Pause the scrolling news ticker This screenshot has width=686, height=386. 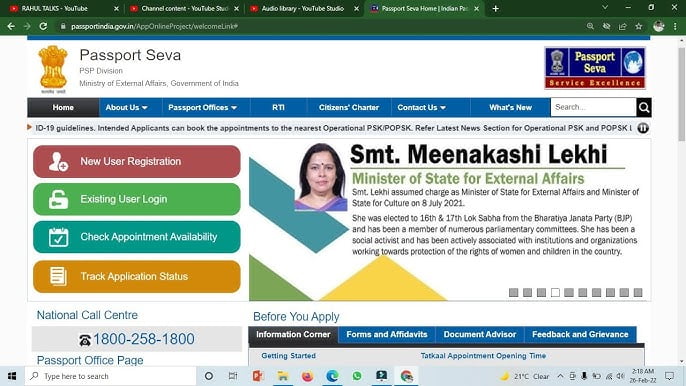(643, 128)
